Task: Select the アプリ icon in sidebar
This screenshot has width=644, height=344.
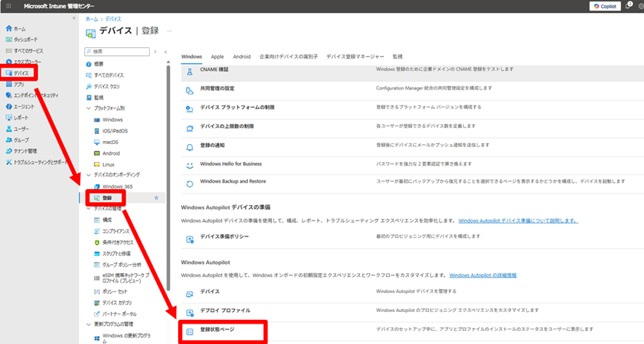Action: (x=9, y=84)
